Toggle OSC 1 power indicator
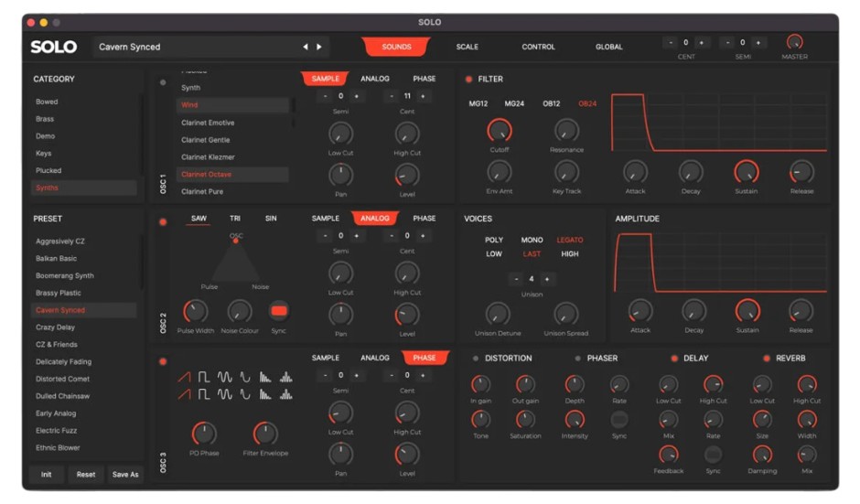Screen dimensions: 860x504 [x=163, y=83]
